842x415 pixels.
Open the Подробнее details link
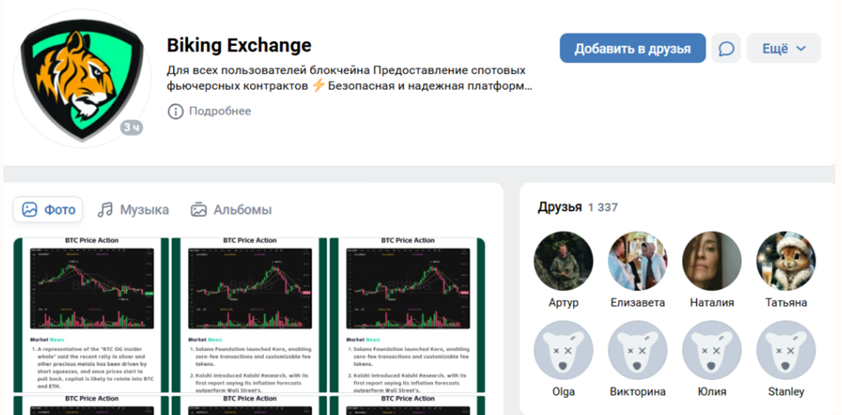[217, 111]
